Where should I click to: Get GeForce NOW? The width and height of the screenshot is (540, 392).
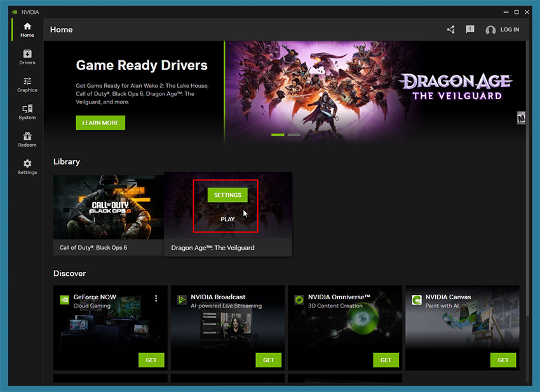(x=151, y=360)
